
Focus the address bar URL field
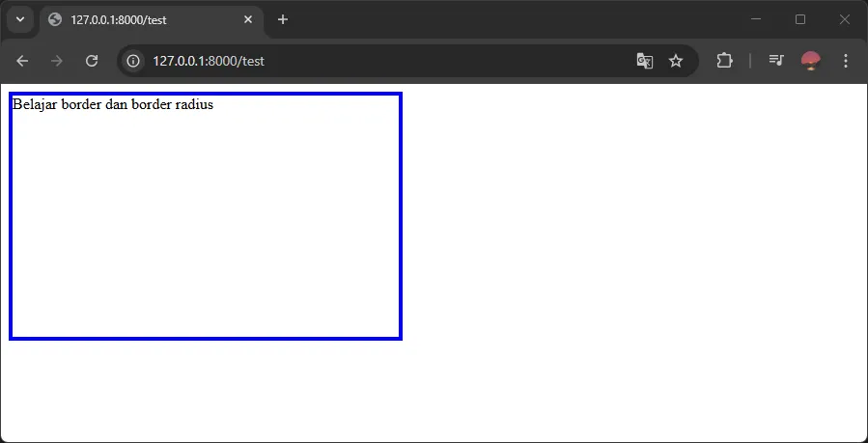pyautogui.click(x=386, y=61)
